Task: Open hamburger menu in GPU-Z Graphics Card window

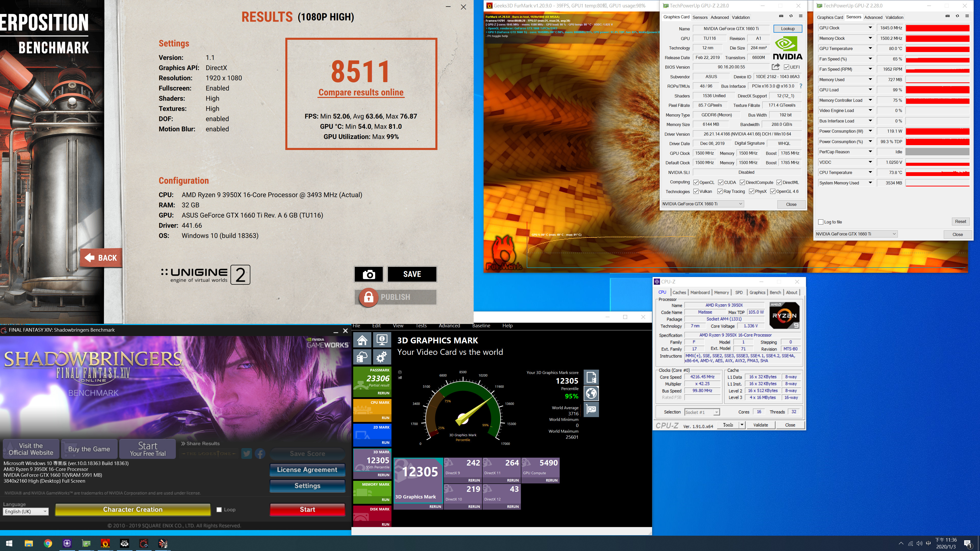Action: click(x=800, y=16)
